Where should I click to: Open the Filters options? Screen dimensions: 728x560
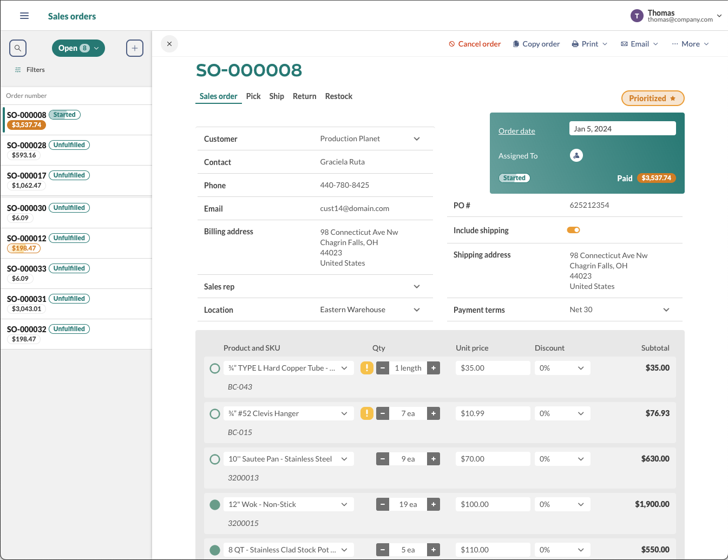coord(30,70)
